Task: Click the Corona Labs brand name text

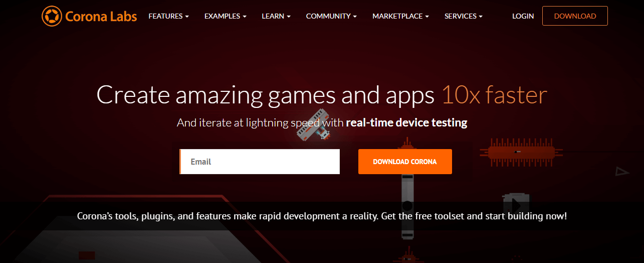Action: tap(101, 17)
